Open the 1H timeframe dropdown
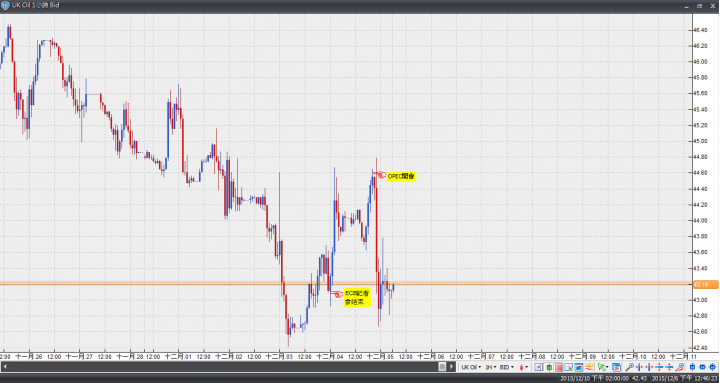Image resolution: width=720 pixels, height=383 pixels. tap(490, 367)
